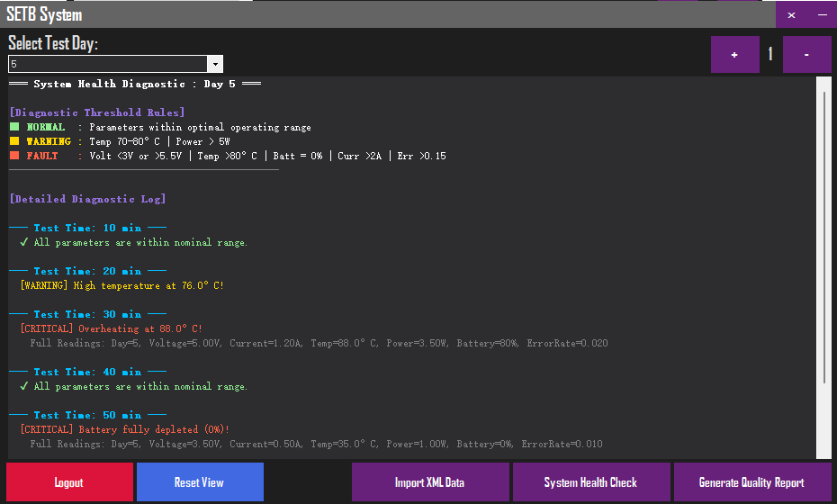This screenshot has height=504, width=837.
Task: Click the plus button to increase value
Action: [735, 55]
